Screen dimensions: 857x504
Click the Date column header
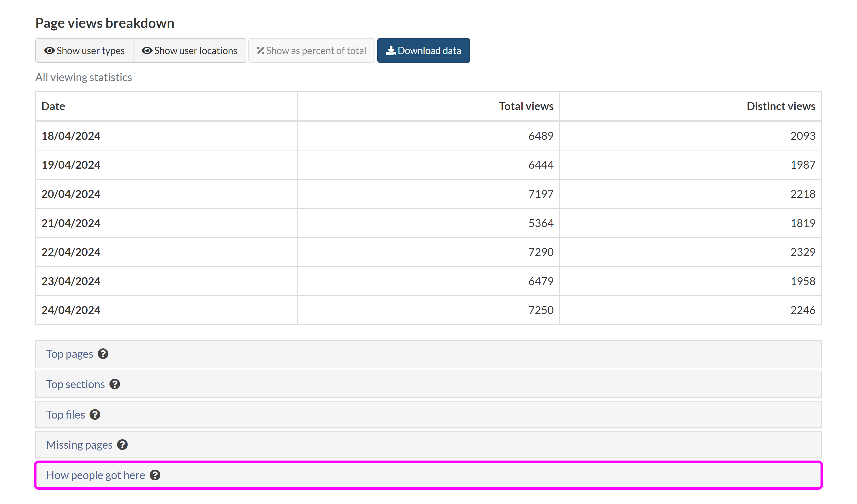[x=54, y=106]
